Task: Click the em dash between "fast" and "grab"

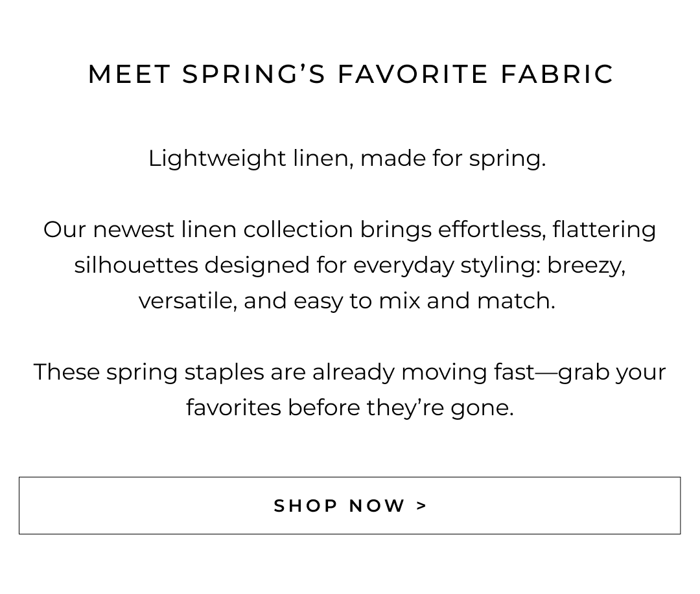Action: (x=546, y=372)
